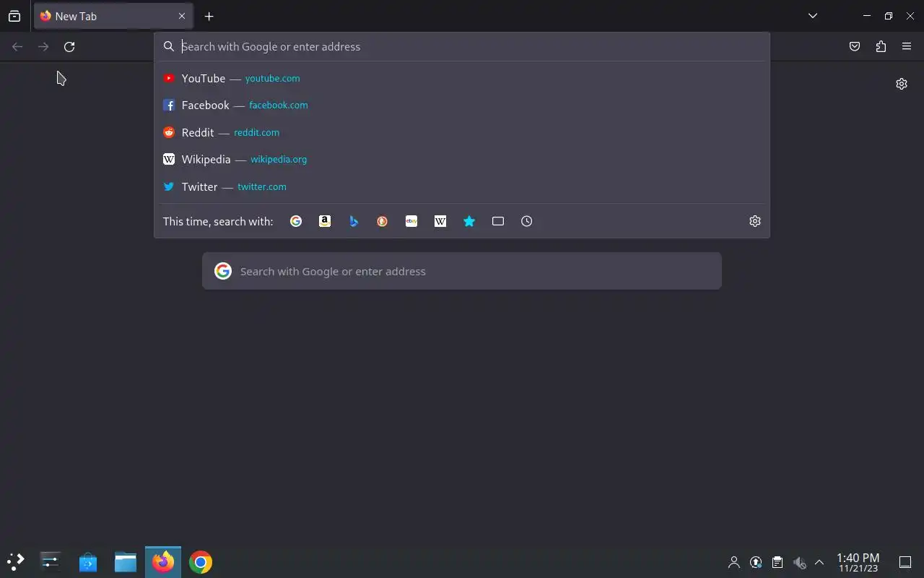924x578 pixels.
Task: Open the Twitter suggestion
Action: coord(462,186)
